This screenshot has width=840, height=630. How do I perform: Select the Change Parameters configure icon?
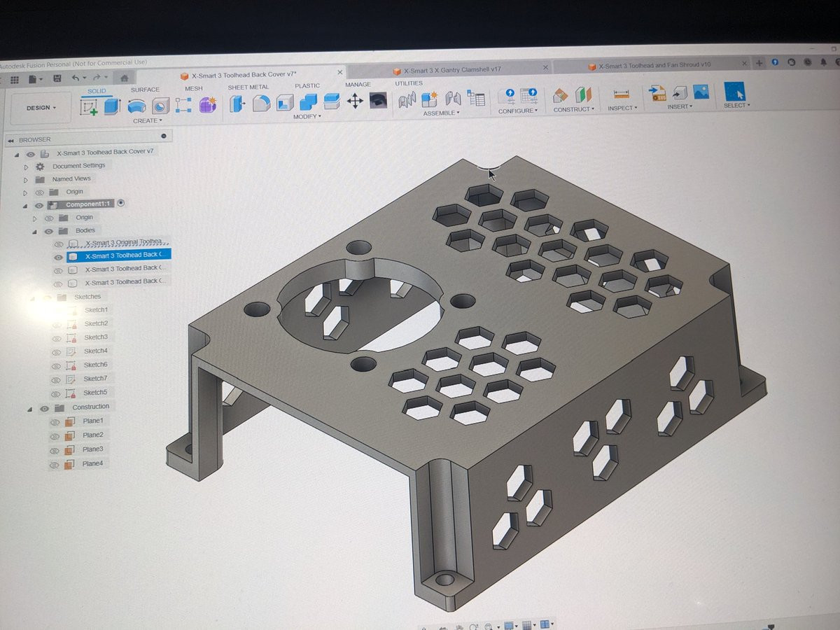508,97
